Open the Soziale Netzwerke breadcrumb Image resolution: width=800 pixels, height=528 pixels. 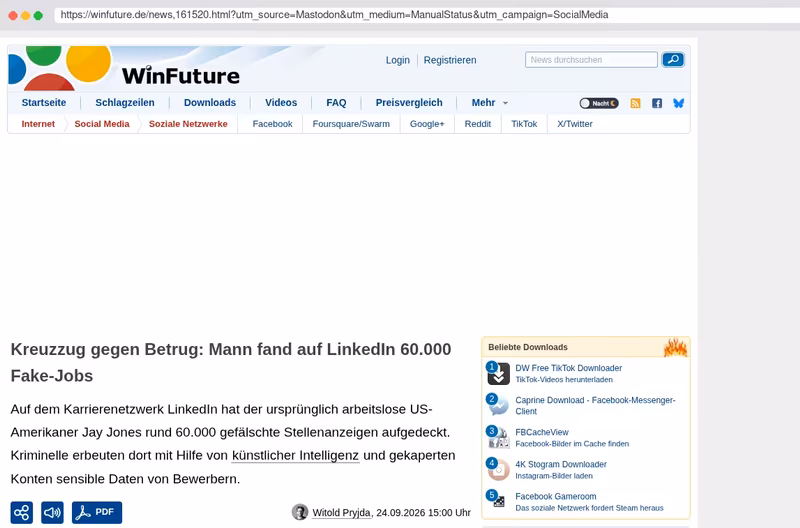pos(188,124)
